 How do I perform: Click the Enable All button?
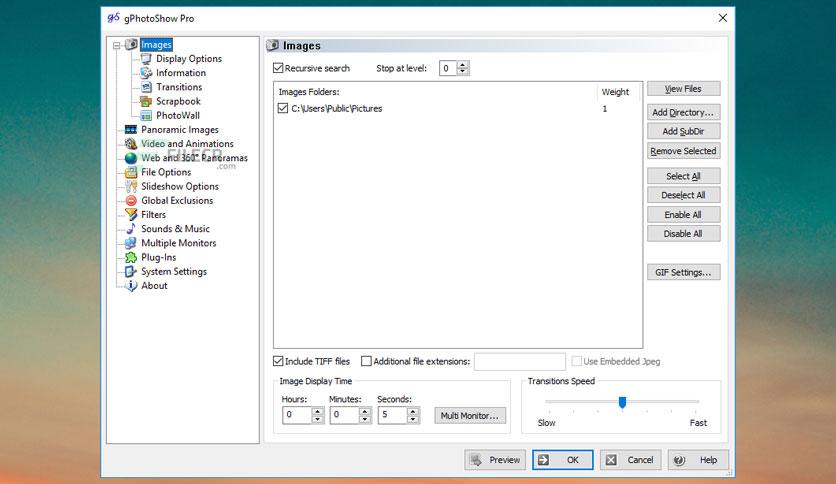pyautogui.click(x=684, y=214)
